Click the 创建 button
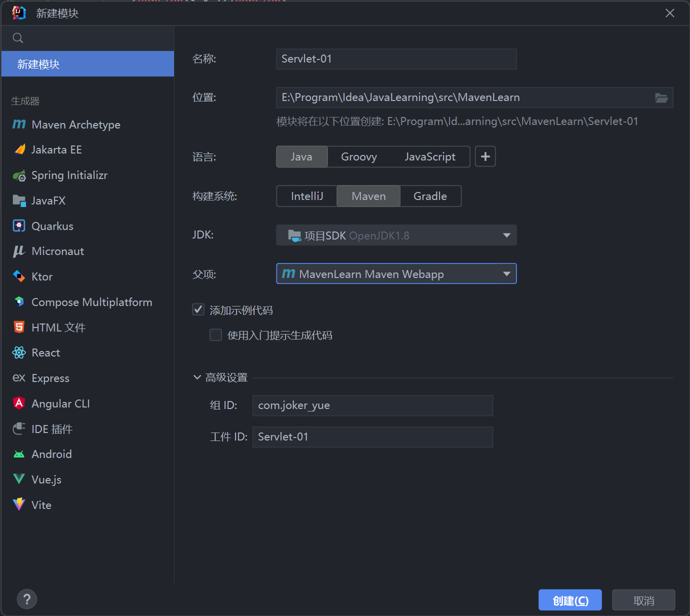The image size is (690, 616). 570,600
